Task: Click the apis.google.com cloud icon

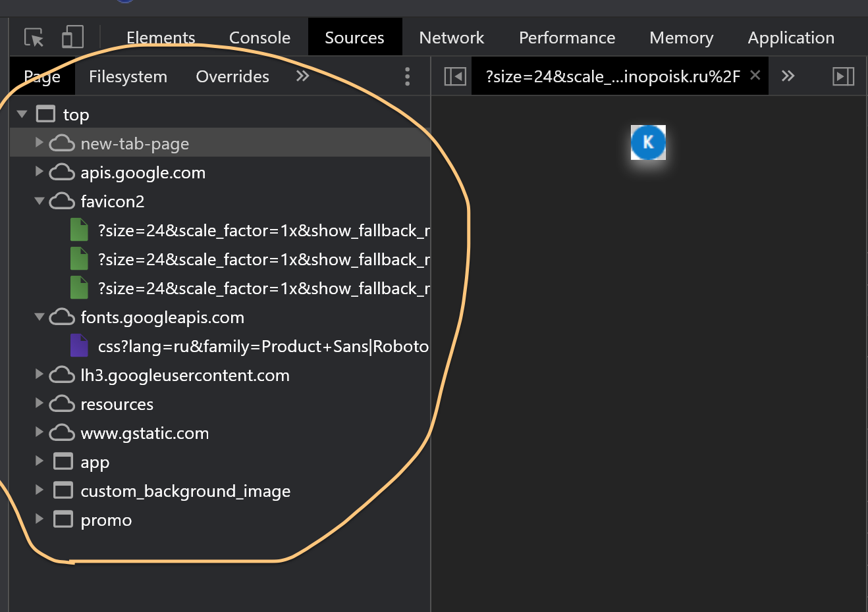Action: 62,172
